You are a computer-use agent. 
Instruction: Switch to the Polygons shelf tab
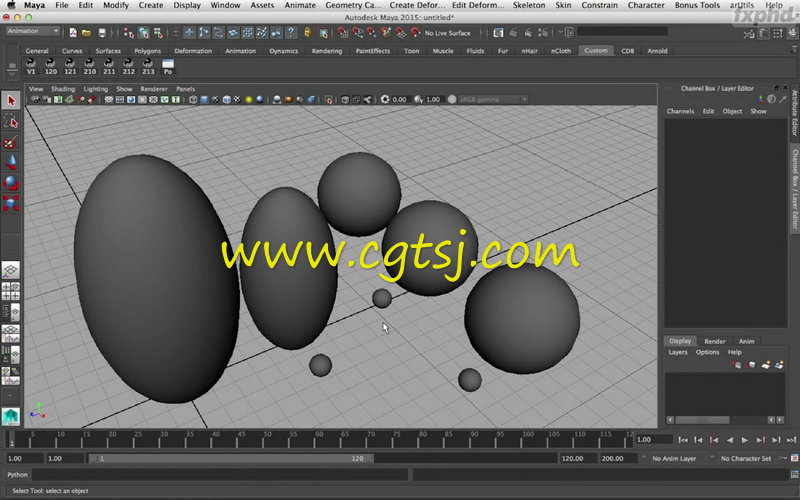point(147,51)
